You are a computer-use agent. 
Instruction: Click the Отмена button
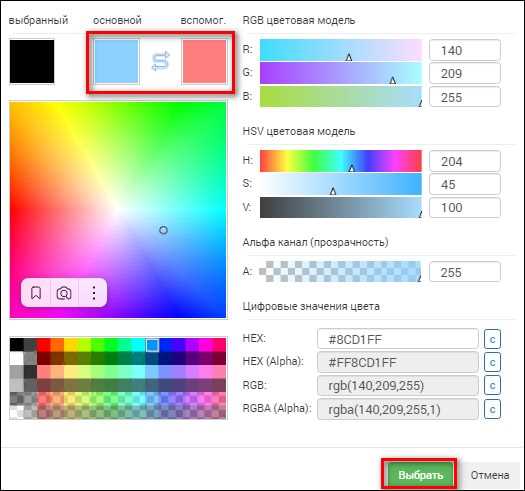click(490, 475)
